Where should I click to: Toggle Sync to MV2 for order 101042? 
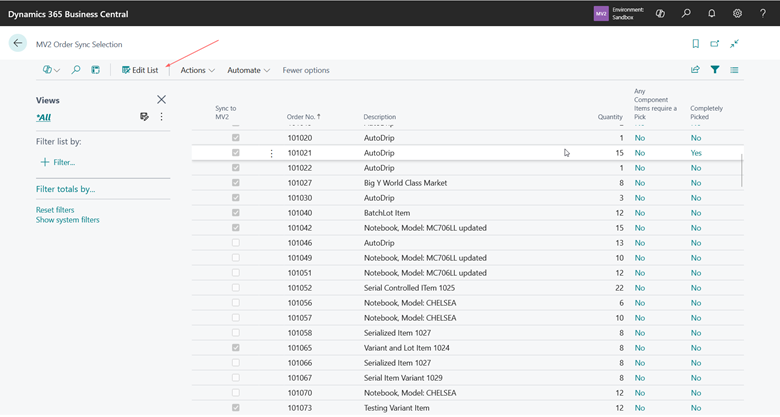(x=236, y=228)
